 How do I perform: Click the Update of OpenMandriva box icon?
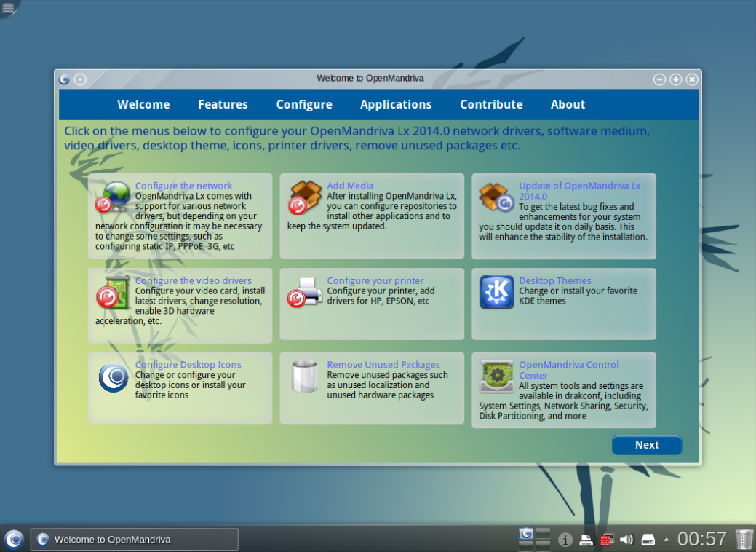[496, 197]
